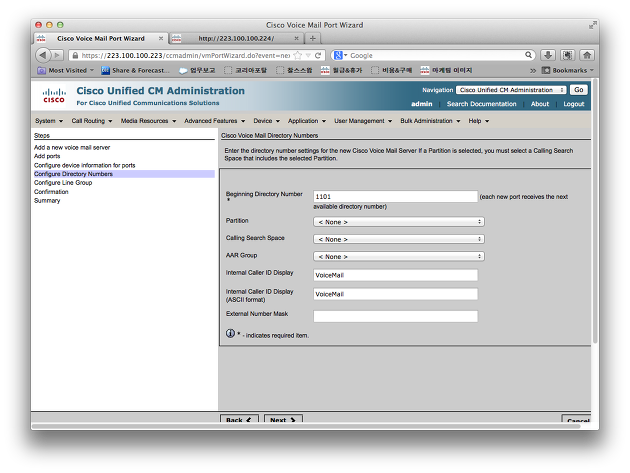Click the Beginning Directory Number field
Viewport: 630px width, 473px height.
tap(395, 197)
